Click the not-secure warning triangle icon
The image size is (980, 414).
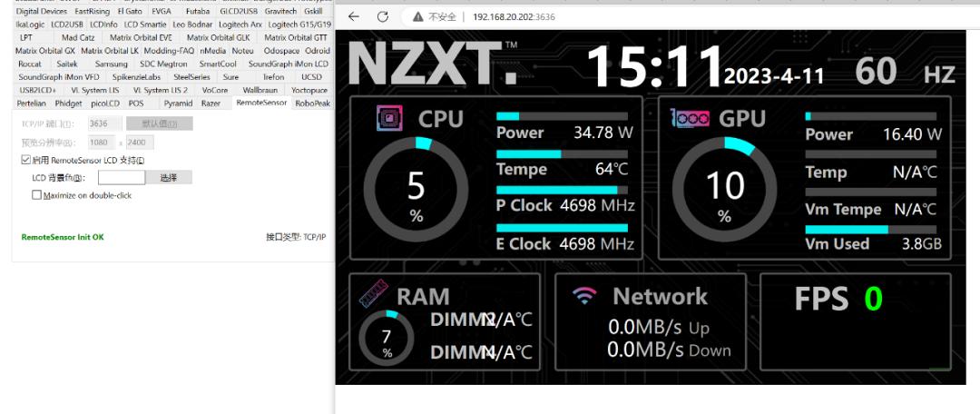[417, 17]
